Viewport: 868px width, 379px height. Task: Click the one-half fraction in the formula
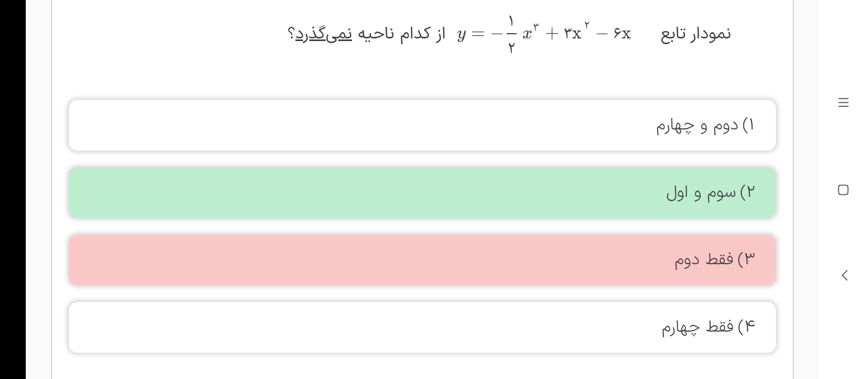(510, 34)
